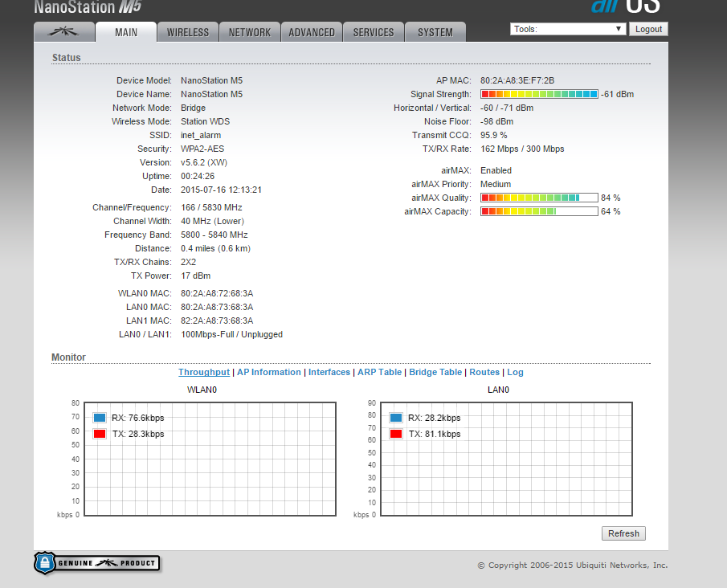727x588 pixels.
Task: Click the channel value 166 / 5830 MHz
Action: pos(211,207)
